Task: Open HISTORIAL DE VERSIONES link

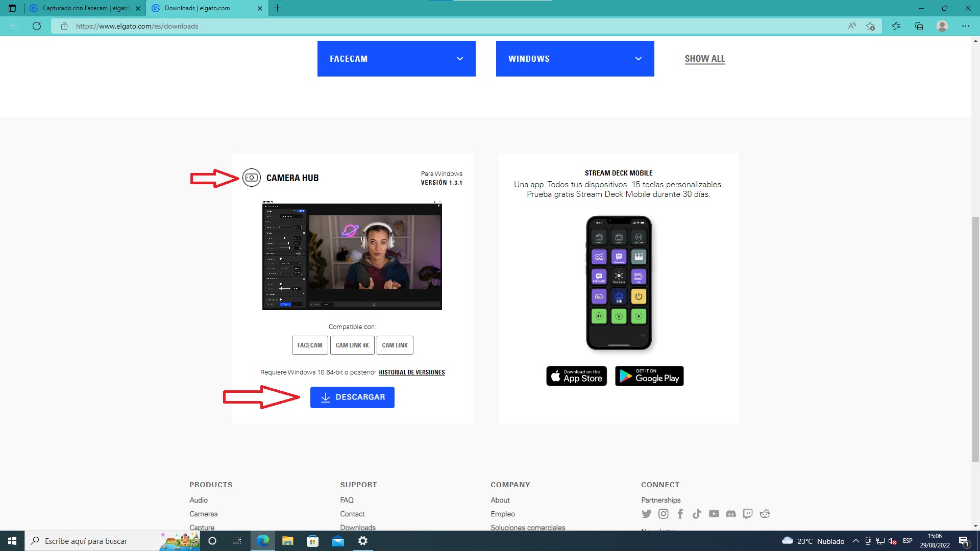Action: [x=411, y=372]
